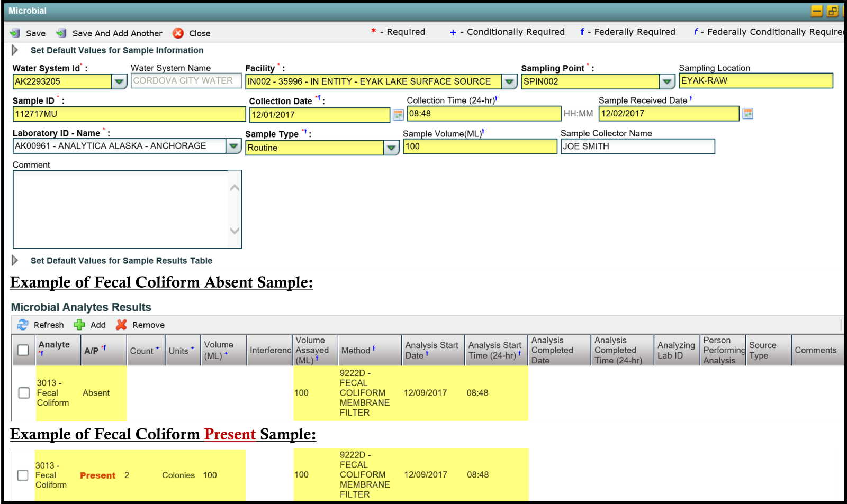The image size is (847, 504).
Task: Open the Collection Date calendar picker
Action: (398, 115)
